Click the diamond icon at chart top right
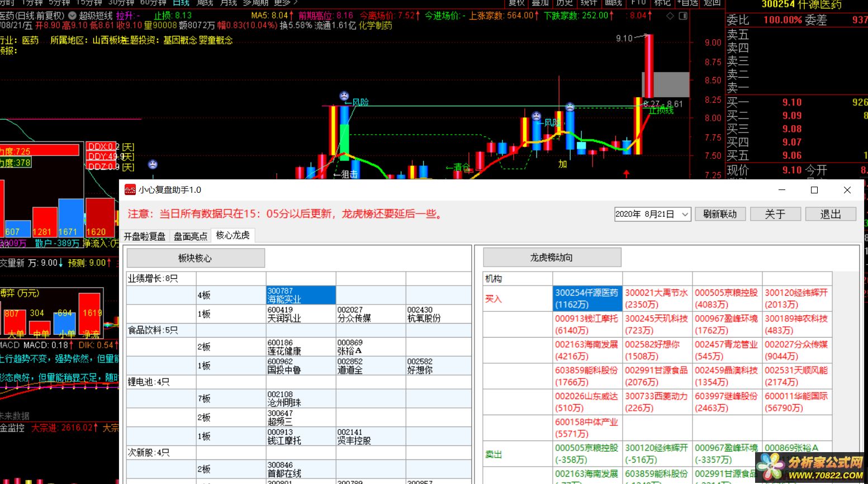 tap(670, 16)
